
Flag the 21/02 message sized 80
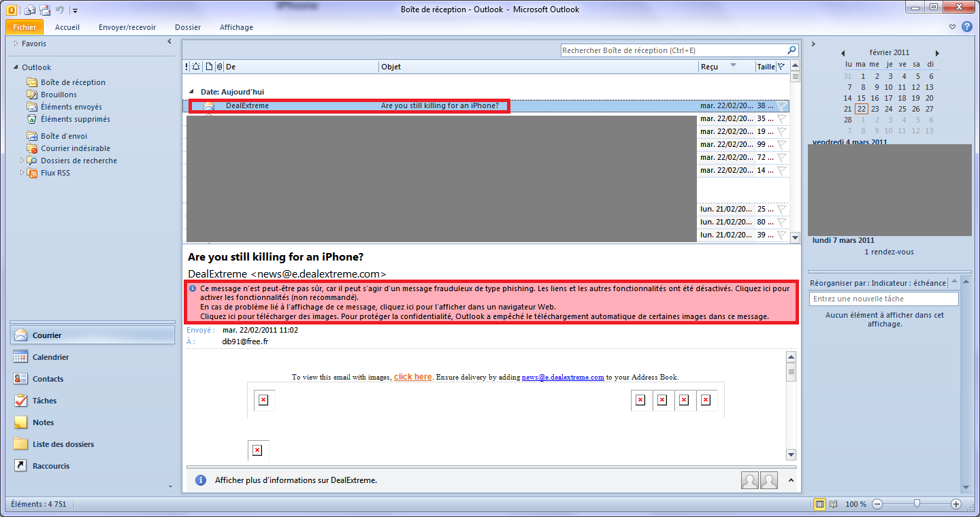point(782,222)
